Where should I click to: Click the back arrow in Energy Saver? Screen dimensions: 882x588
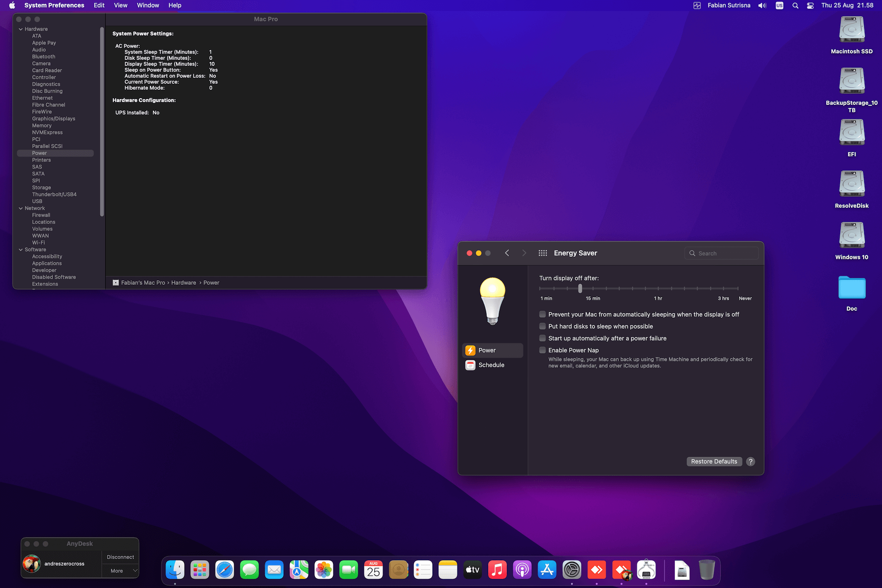tap(507, 253)
